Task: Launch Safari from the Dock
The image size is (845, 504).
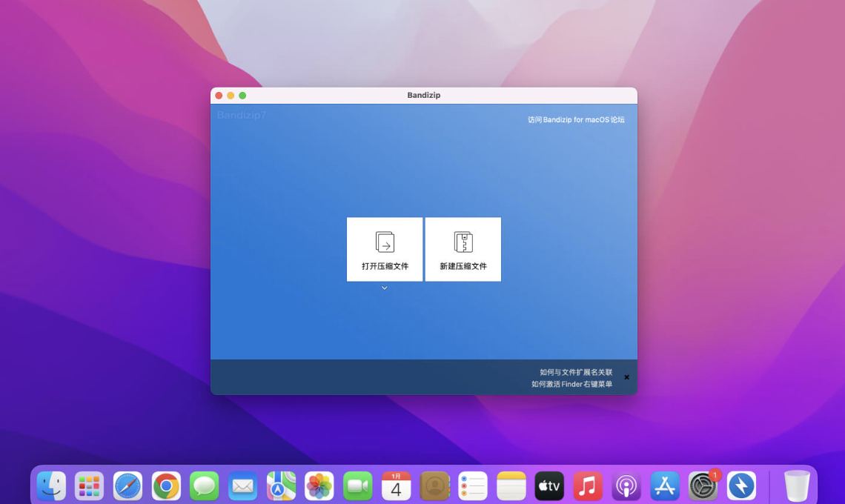Action: point(127,485)
